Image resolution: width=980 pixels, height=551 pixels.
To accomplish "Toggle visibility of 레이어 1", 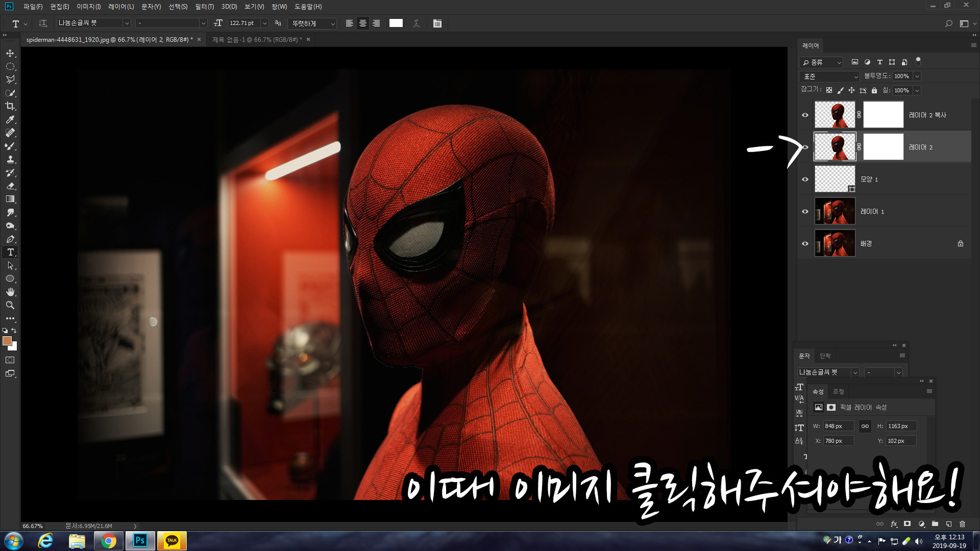I will tap(805, 211).
